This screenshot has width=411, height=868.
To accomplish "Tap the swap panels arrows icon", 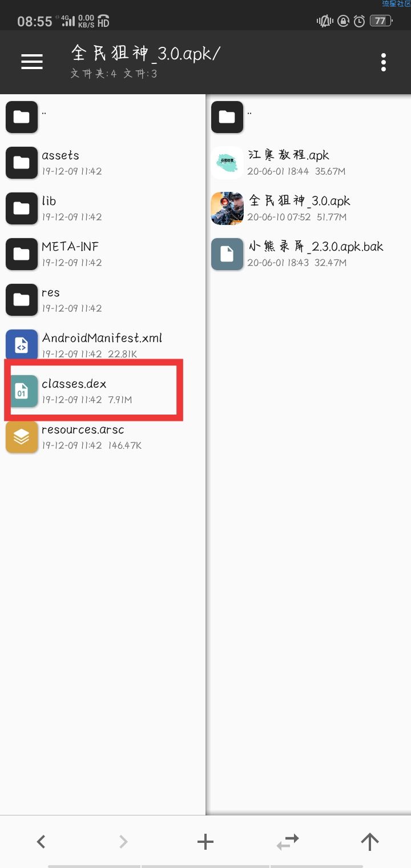I will pos(288,841).
